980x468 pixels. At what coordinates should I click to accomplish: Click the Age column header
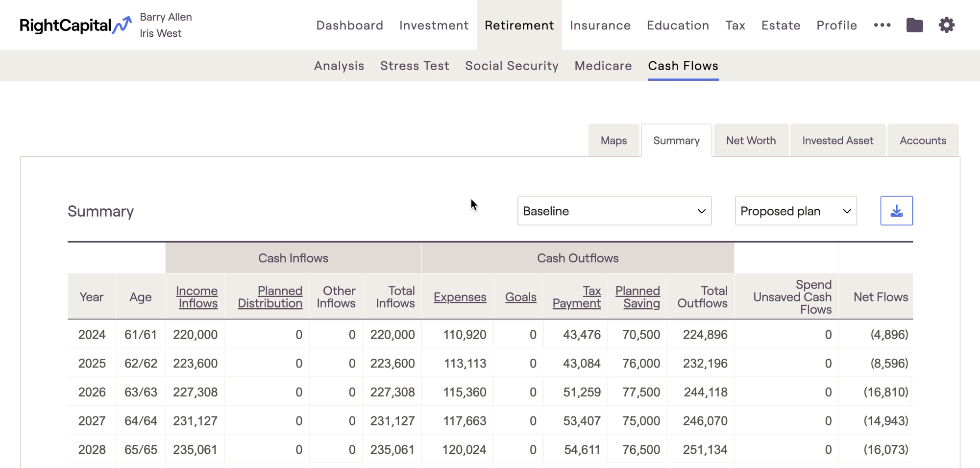point(141,297)
